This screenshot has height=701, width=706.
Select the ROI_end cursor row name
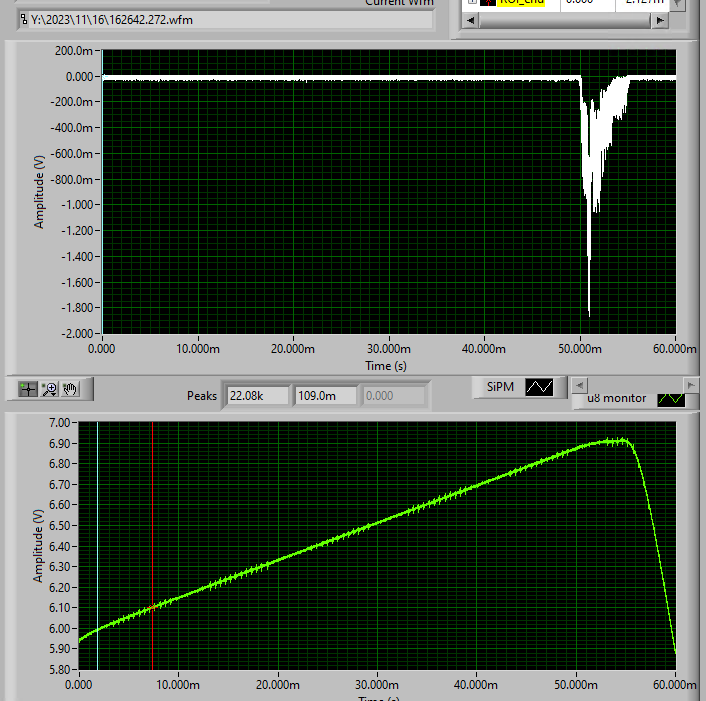coord(521,2)
